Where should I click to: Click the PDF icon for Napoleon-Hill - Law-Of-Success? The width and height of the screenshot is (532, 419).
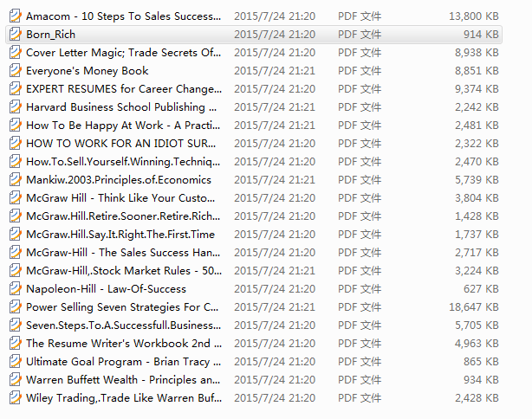pyautogui.click(x=15, y=289)
